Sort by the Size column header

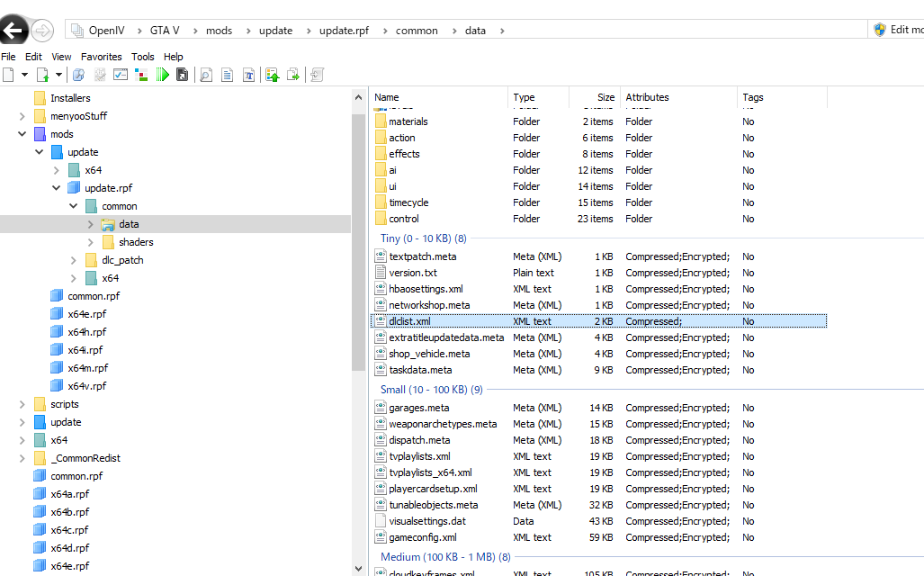point(606,97)
